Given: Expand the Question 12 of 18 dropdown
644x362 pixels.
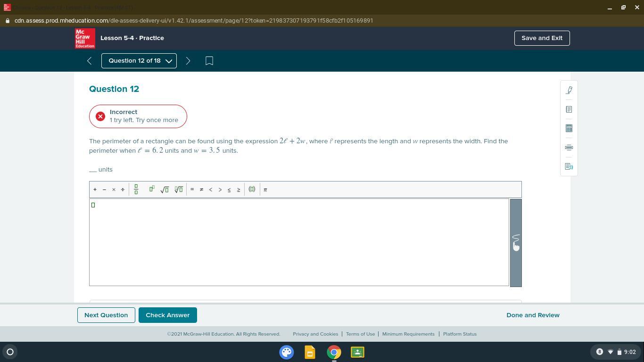Looking at the screenshot, I should [139, 61].
